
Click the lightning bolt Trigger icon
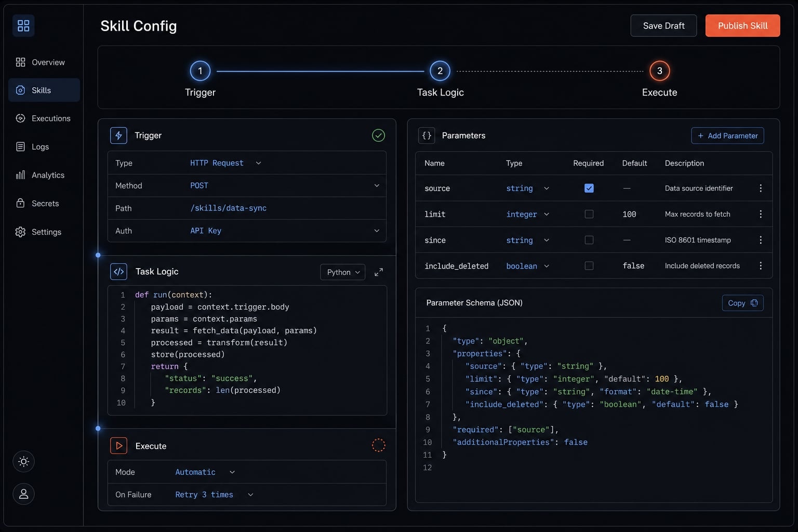pyautogui.click(x=118, y=136)
